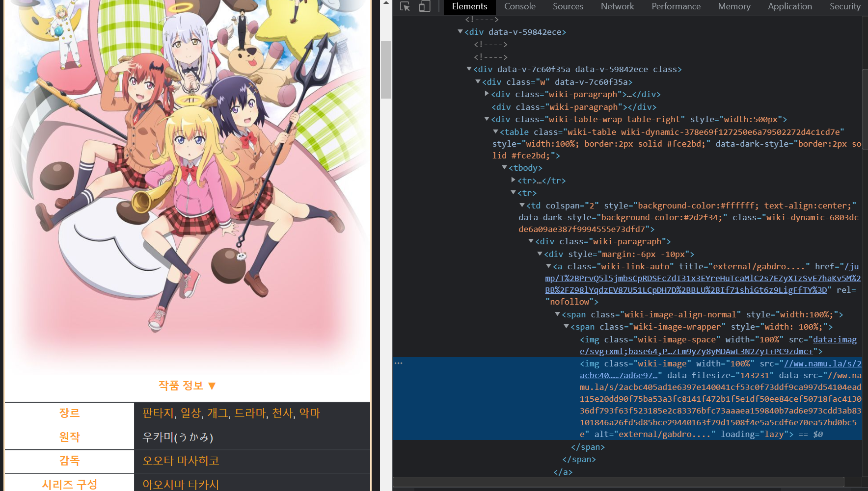Click the 원작 table header cell
Image resolution: width=868 pixels, height=491 pixels.
(69, 437)
